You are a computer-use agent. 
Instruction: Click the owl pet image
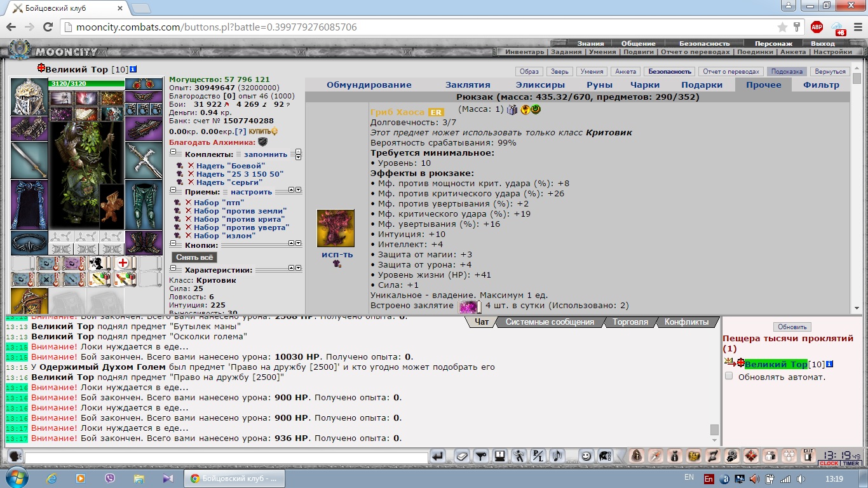[112, 206]
